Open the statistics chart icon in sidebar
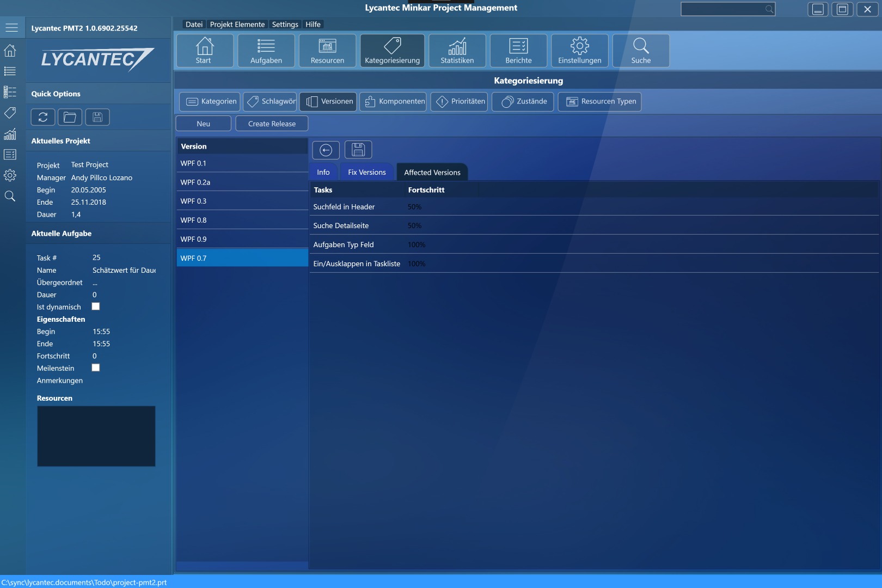Image resolution: width=882 pixels, height=588 pixels. [10, 134]
